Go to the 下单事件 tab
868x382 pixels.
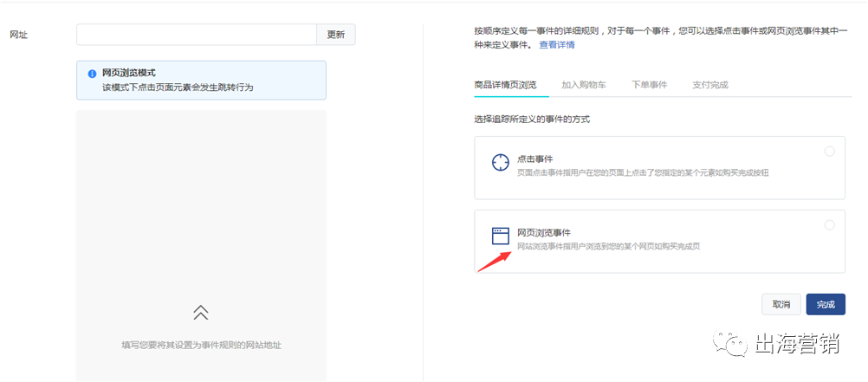[650, 85]
